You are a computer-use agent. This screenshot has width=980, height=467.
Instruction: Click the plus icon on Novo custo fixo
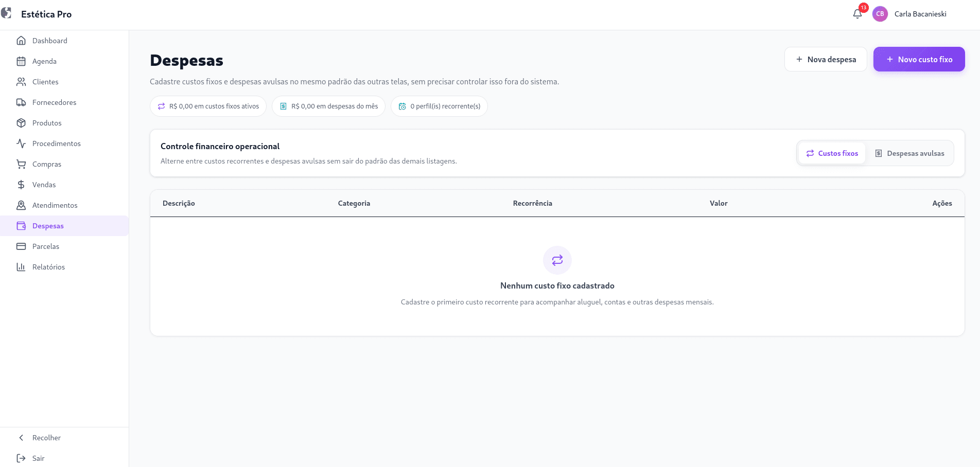pyautogui.click(x=889, y=59)
